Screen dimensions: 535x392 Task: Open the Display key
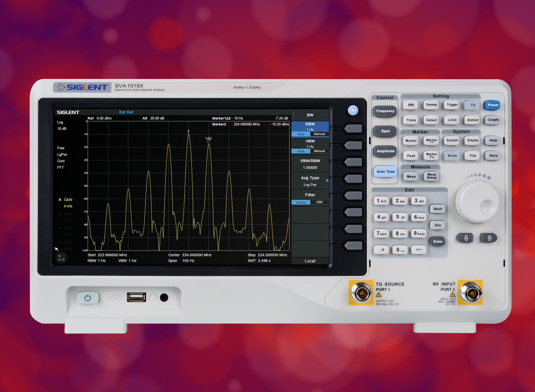coord(472,140)
